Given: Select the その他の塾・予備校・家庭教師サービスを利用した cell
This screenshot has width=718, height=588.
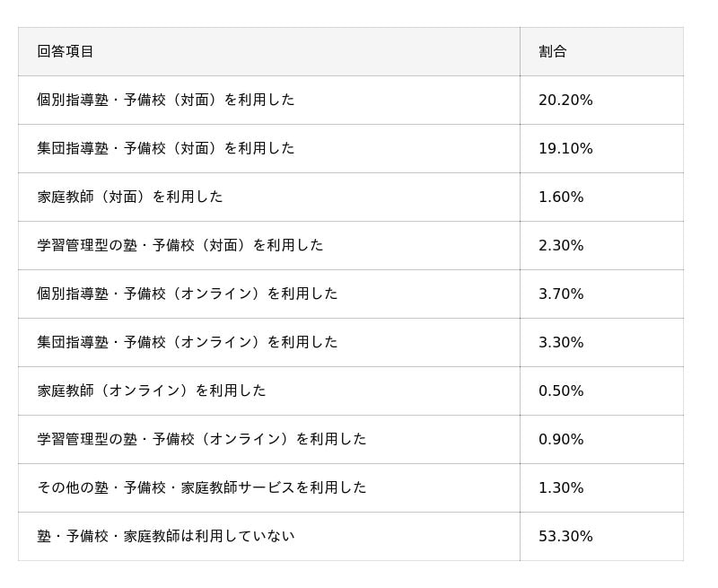Looking at the screenshot, I should (202, 487).
